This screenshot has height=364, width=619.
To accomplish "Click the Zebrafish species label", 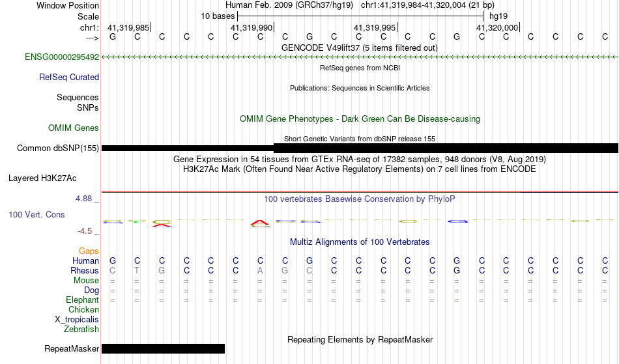I will pos(81,329).
